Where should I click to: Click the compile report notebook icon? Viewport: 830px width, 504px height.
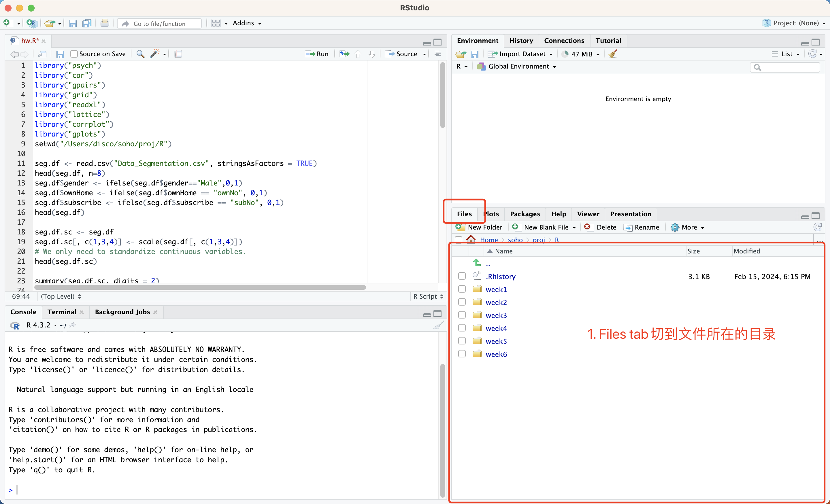click(x=178, y=54)
